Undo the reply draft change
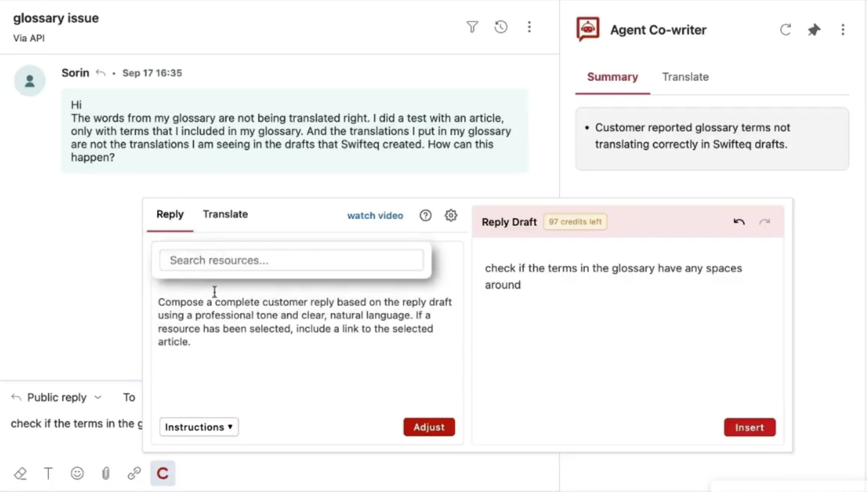 click(739, 222)
